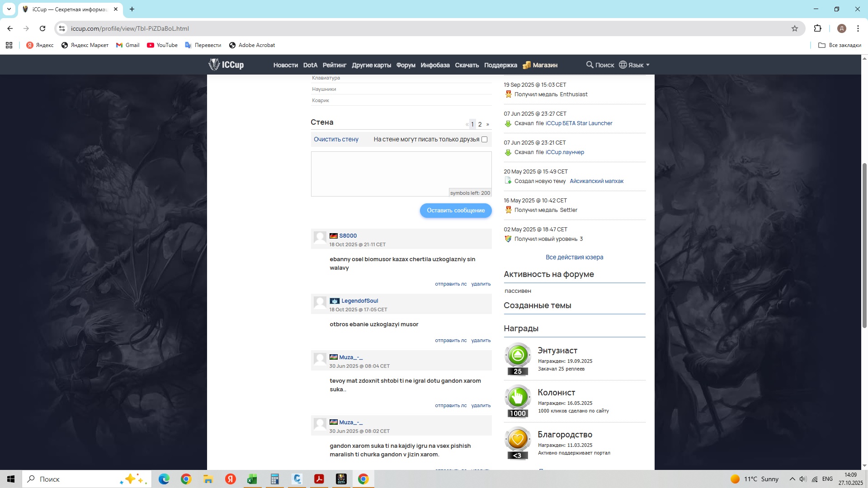Click the Колонист award medal icon
This screenshot has height=488, width=868.
click(518, 397)
